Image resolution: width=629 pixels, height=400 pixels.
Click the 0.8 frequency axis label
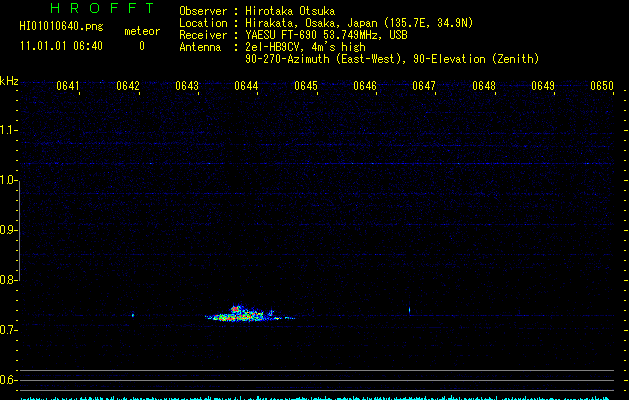(7, 280)
